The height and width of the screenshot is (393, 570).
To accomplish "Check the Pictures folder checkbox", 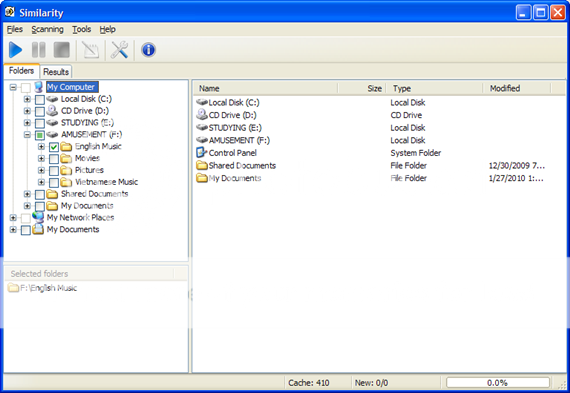I will coord(54,171).
